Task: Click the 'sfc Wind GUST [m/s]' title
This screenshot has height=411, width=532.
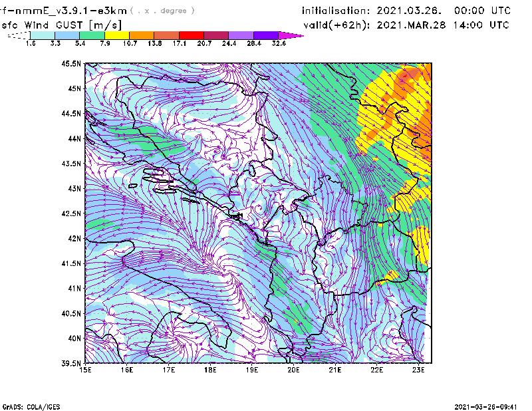Action: (61, 25)
